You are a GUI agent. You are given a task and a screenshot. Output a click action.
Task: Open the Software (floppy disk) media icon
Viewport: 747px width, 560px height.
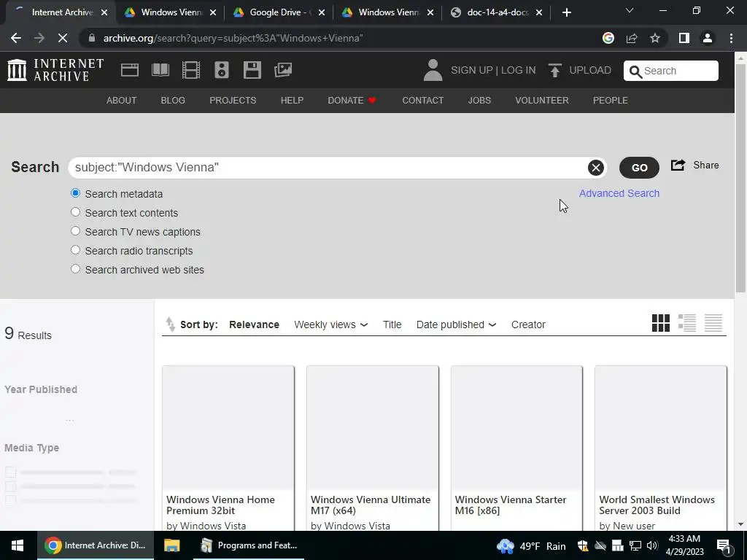(x=252, y=70)
